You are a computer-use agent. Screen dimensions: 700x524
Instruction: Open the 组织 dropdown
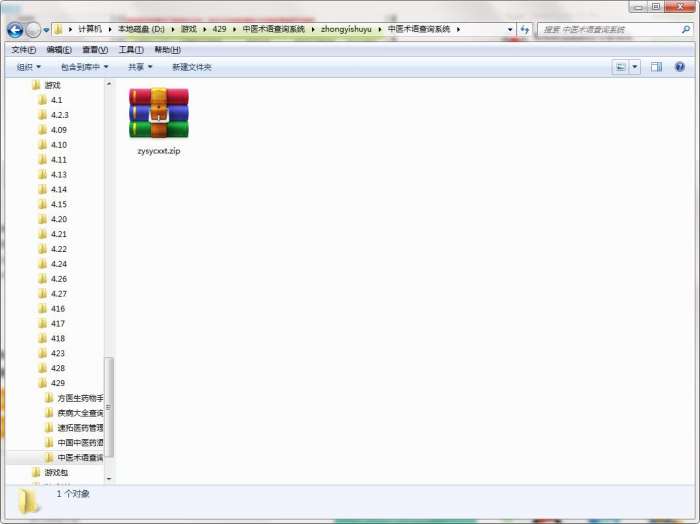tap(29, 67)
